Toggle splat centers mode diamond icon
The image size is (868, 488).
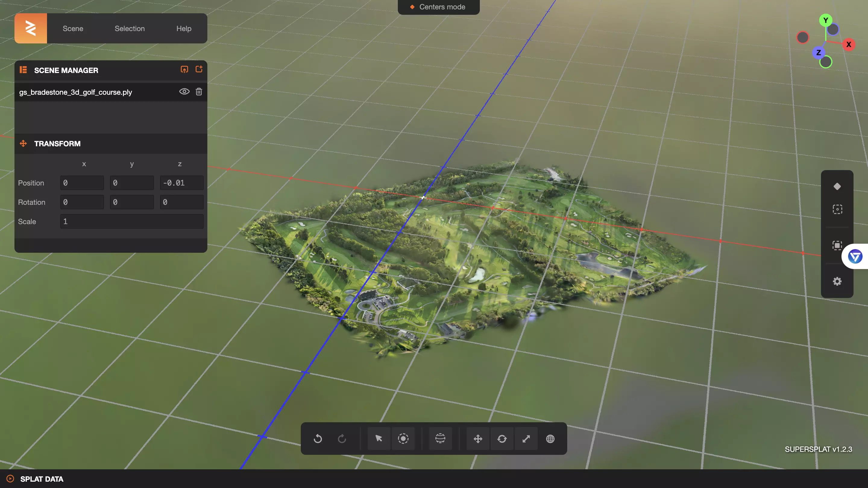837,186
